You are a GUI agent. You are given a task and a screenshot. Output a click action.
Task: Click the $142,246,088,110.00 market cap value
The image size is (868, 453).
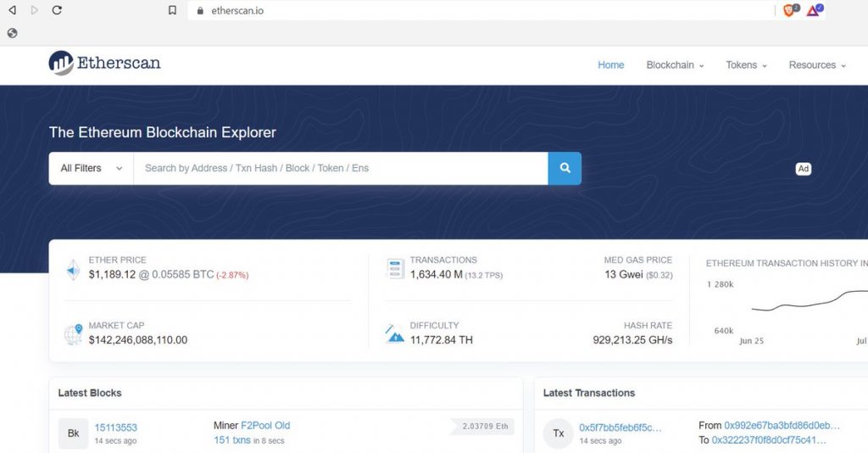pyautogui.click(x=138, y=339)
